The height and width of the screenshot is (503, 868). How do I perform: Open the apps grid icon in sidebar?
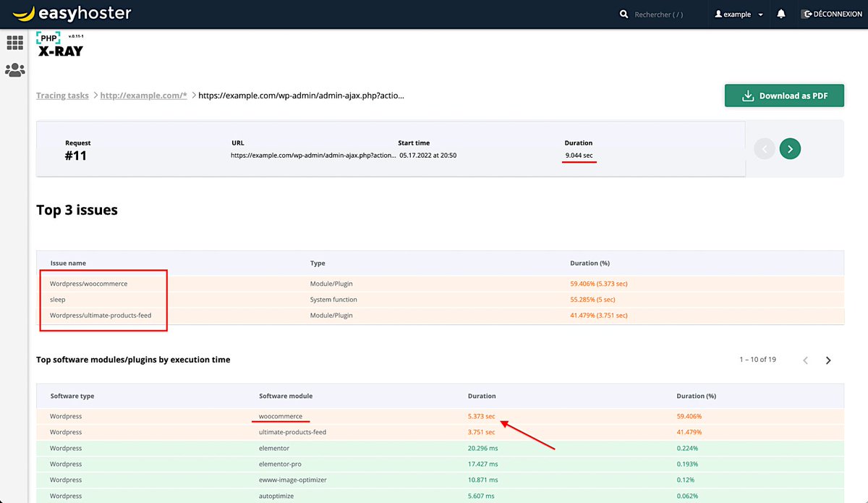click(x=14, y=43)
